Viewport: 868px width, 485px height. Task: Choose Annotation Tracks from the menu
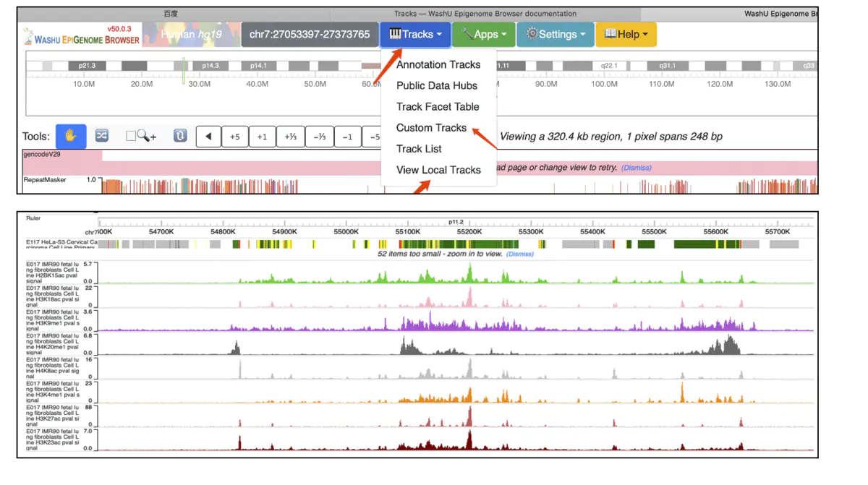[438, 64]
